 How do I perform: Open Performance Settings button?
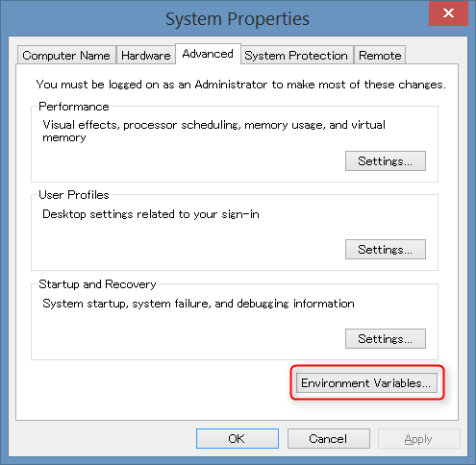(386, 161)
